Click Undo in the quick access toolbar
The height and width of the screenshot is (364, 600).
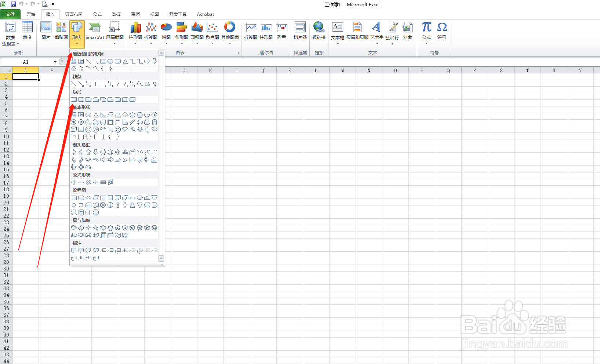pyautogui.click(x=21, y=4)
